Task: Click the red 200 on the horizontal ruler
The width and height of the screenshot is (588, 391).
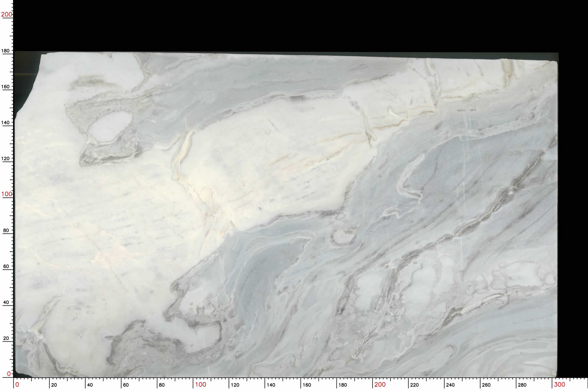Action: 380,384
